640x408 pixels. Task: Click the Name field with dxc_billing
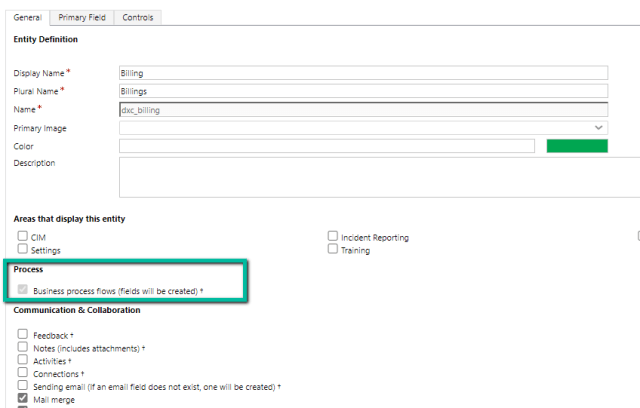pos(363,110)
